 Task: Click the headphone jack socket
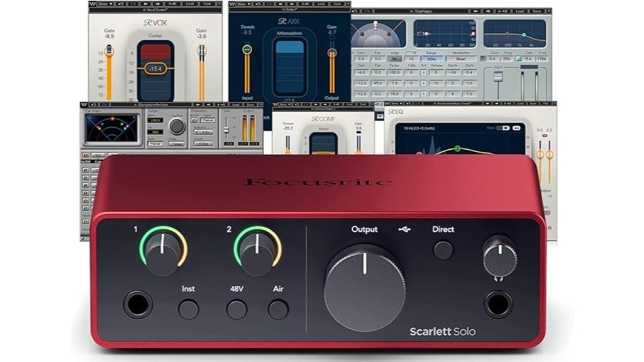498,304
